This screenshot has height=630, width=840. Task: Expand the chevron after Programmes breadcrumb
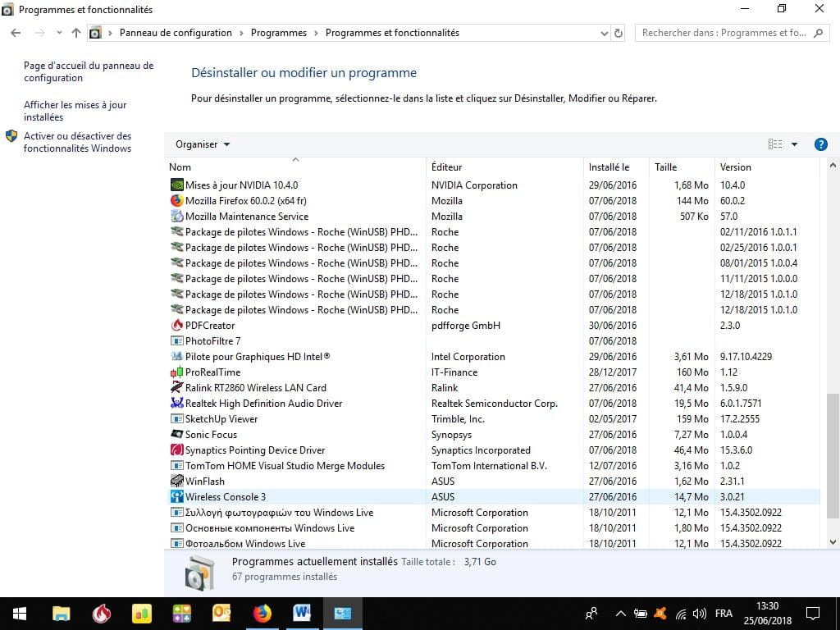316,33
